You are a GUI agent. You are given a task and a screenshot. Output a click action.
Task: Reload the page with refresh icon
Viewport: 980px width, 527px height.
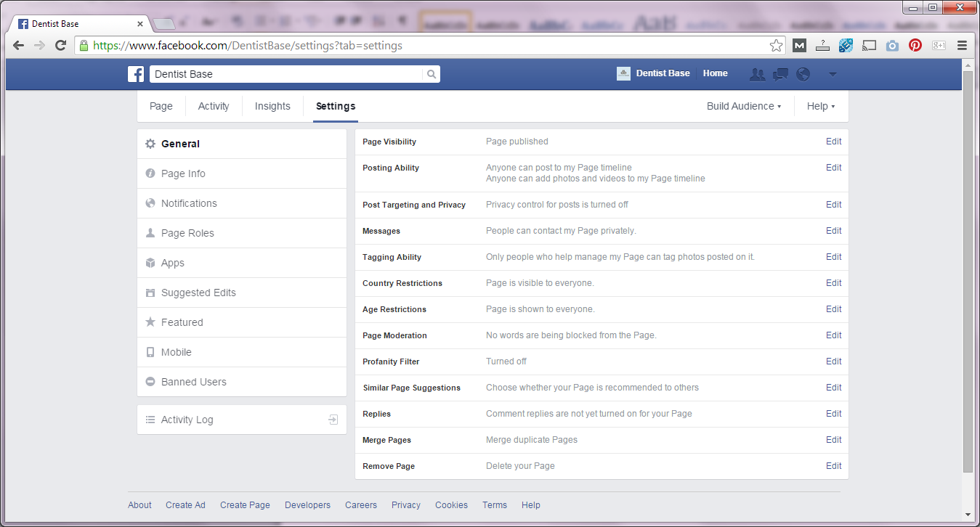point(61,45)
